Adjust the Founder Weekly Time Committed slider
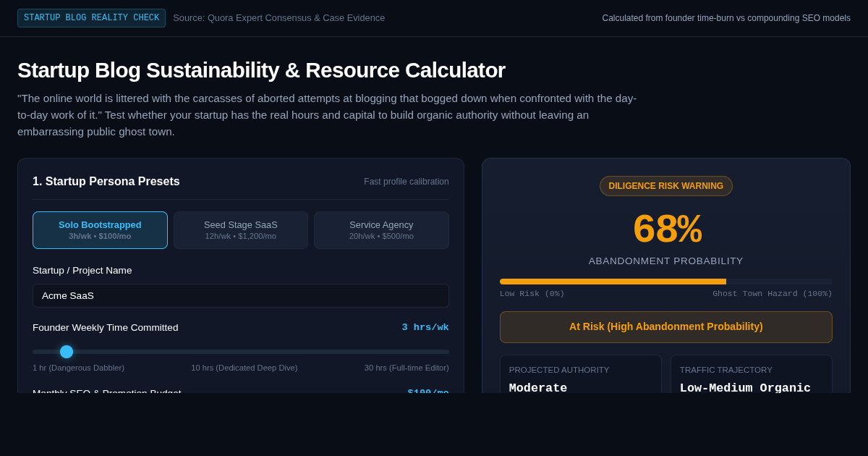The height and width of the screenshot is (456, 868). tap(241, 352)
